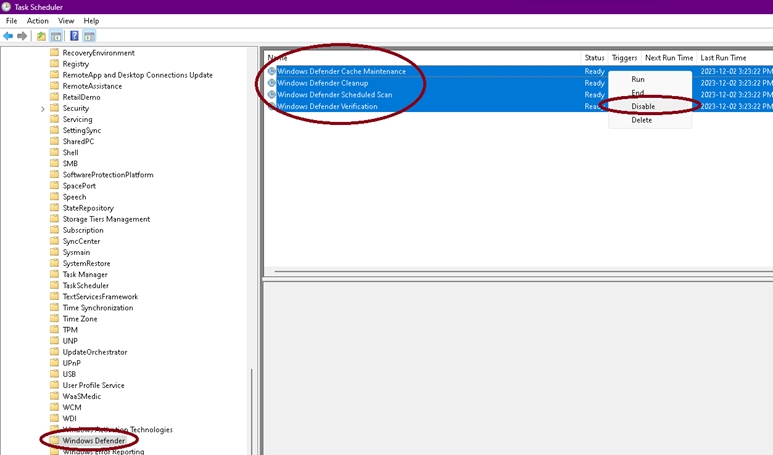The image size is (773, 455).
Task: Click the Back arrow toolbar icon
Action: (9, 36)
